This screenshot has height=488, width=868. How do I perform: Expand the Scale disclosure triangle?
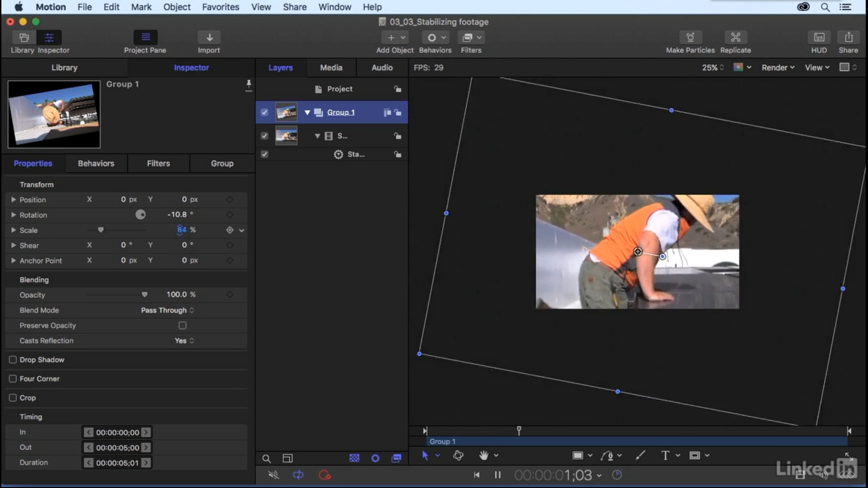click(x=13, y=230)
